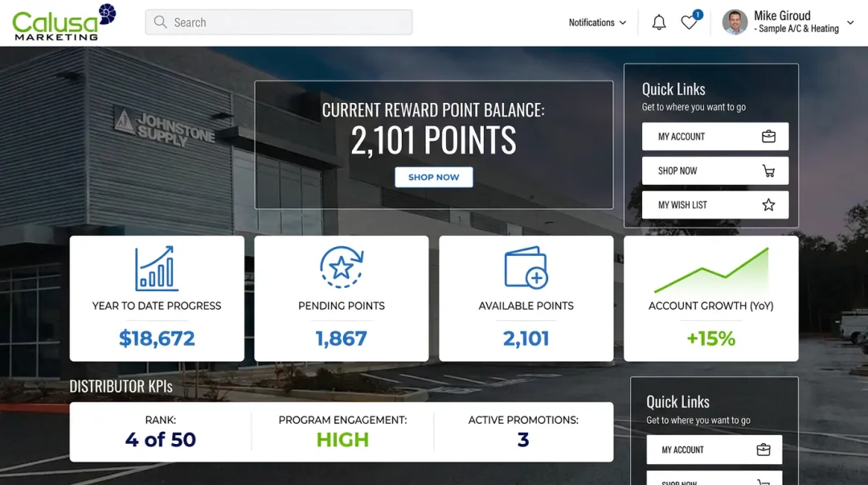Click the AVAILABLE POINTS label

pos(526,306)
